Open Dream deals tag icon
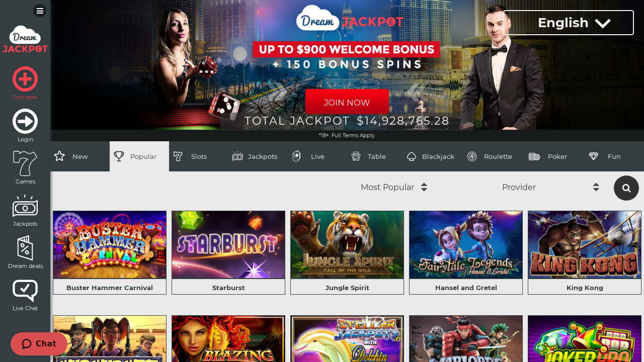Screen dimensions: 644x362 25,248
